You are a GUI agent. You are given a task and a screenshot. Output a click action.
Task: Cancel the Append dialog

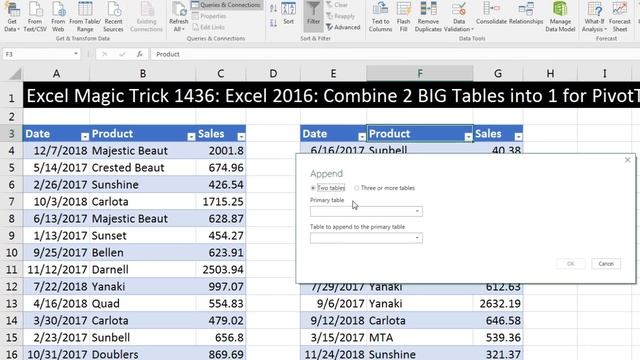tap(606, 264)
